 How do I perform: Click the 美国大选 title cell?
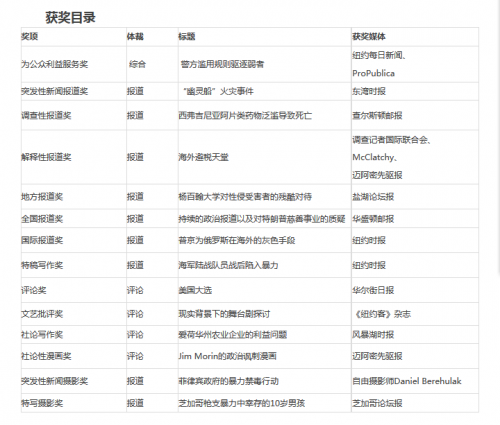pyautogui.click(x=195, y=290)
